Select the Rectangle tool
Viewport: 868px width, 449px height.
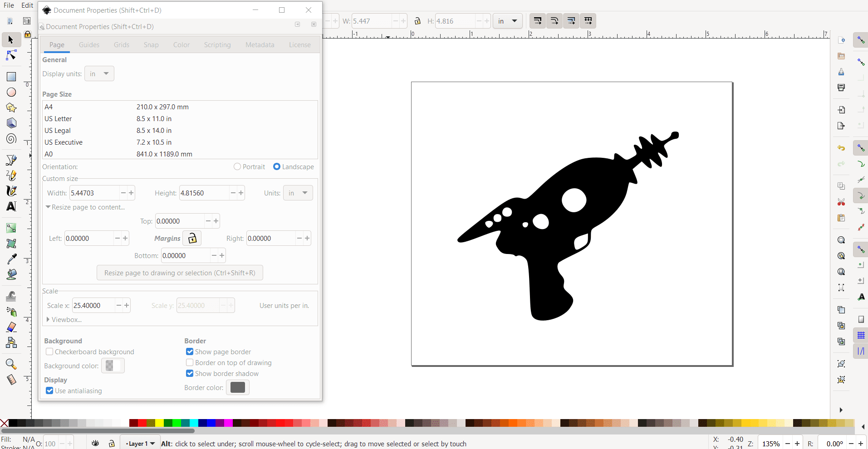coord(11,77)
